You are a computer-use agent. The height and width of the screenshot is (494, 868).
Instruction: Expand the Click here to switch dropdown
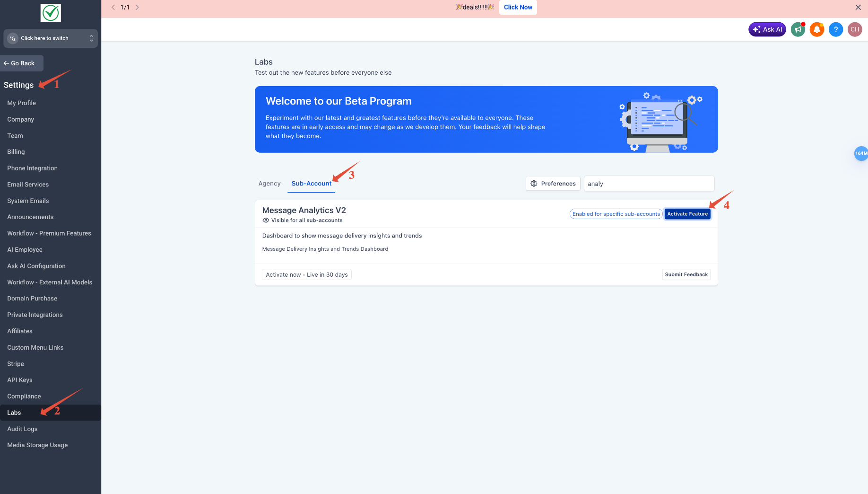(x=51, y=38)
